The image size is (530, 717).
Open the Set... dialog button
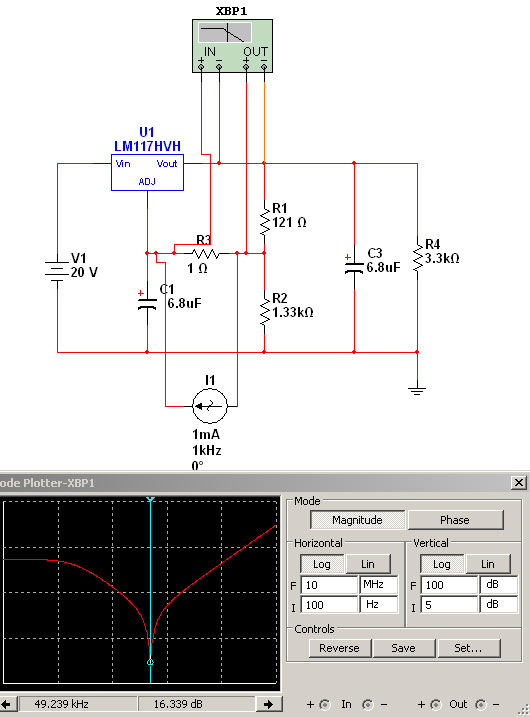pyautogui.click(x=468, y=648)
